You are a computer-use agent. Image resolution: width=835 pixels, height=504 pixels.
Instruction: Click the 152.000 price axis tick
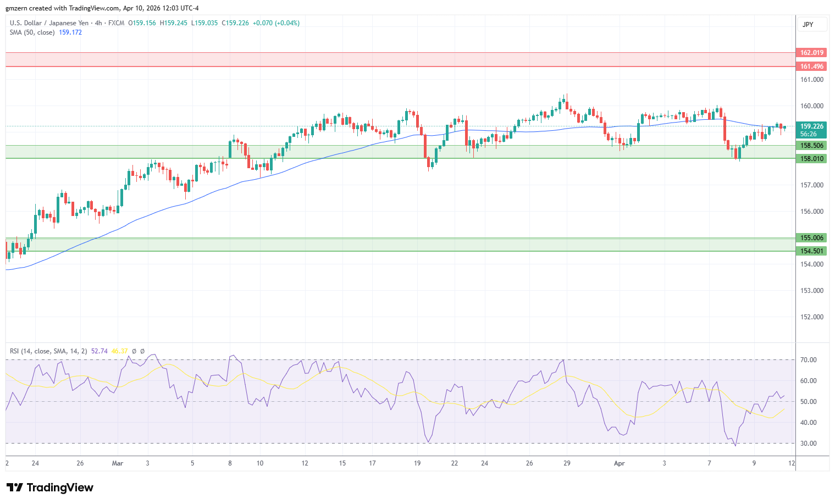tap(812, 317)
